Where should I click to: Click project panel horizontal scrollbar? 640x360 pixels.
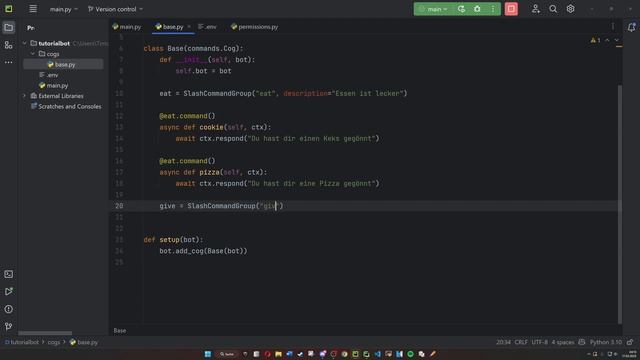[45, 333]
